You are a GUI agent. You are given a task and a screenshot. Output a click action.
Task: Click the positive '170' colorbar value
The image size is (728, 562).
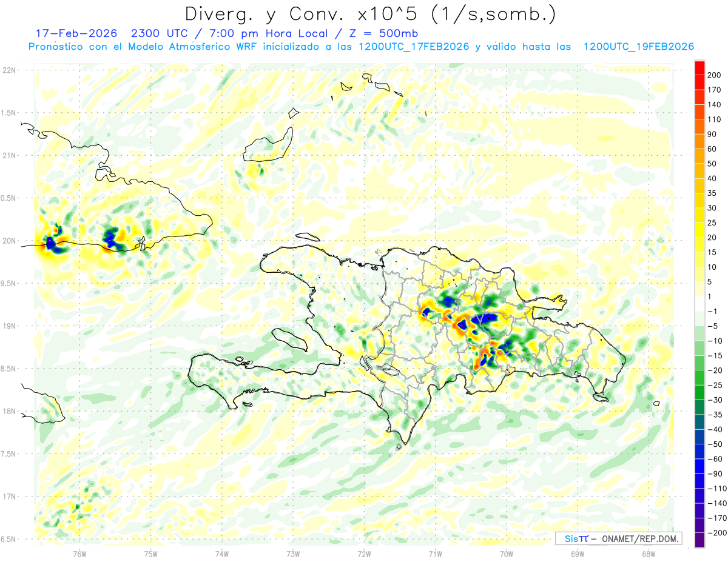(715, 90)
